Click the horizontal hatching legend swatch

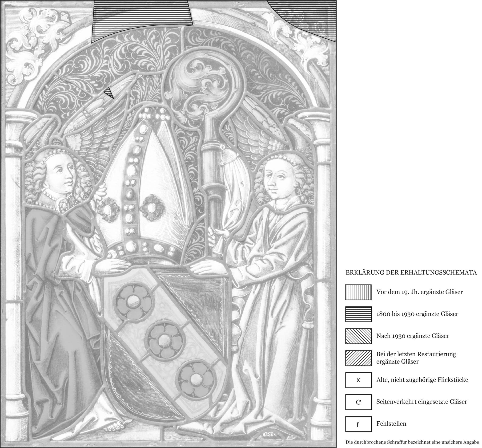pyautogui.click(x=358, y=314)
